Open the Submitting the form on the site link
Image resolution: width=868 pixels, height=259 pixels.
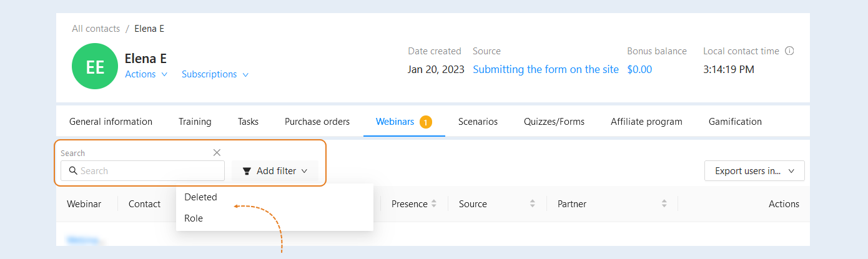pyautogui.click(x=546, y=69)
